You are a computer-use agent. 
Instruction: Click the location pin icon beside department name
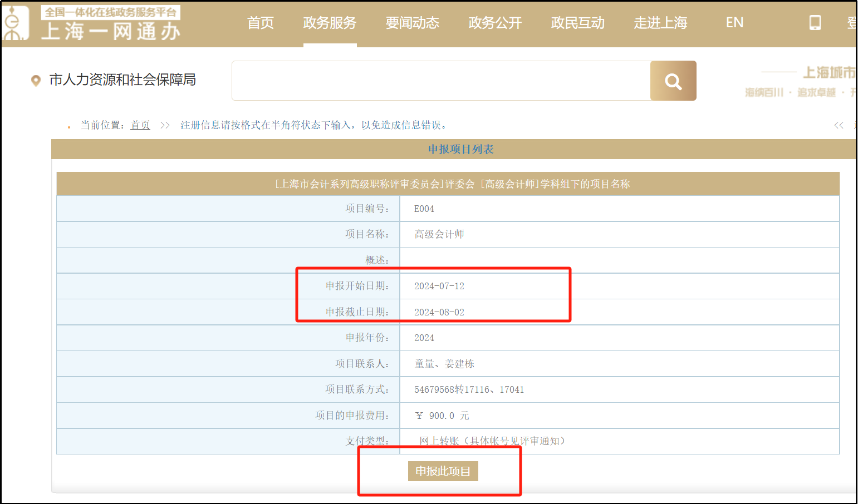click(x=36, y=81)
